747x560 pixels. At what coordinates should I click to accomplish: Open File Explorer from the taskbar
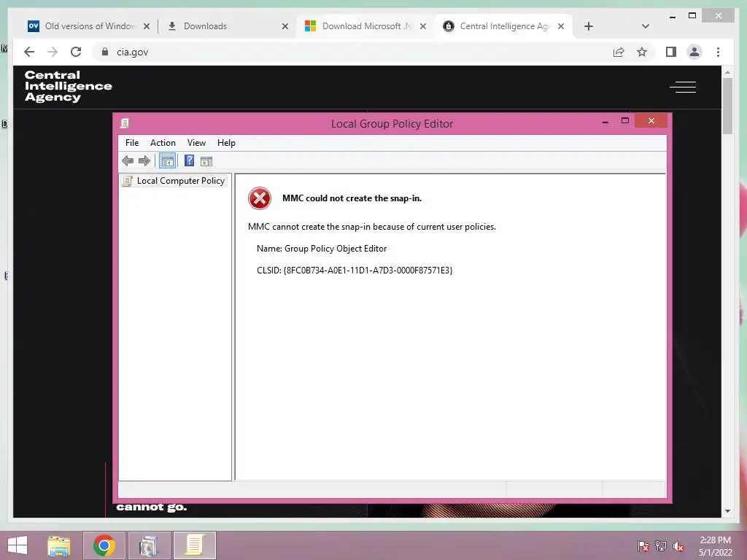58,545
